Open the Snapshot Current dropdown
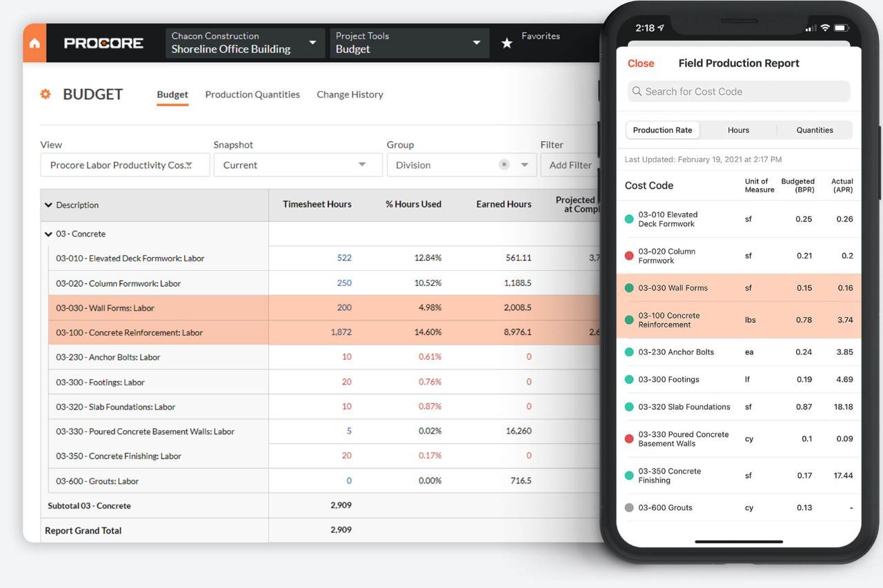The width and height of the screenshot is (883, 588). click(298, 165)
